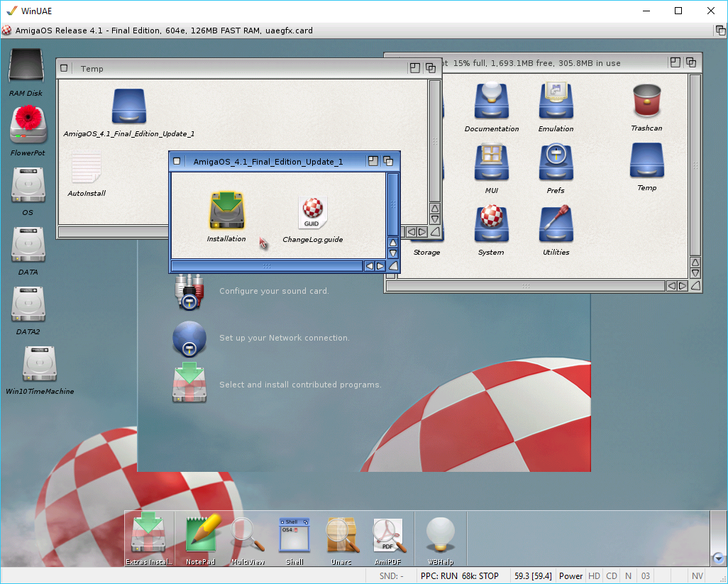
Task: Close the Temp window using its close gadget
Action: [x=64, y=68]
